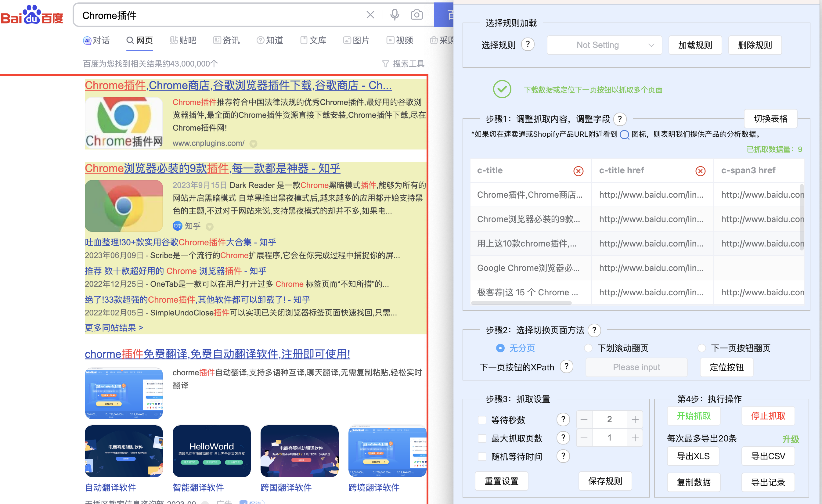Open 搜索工具 filter options
The width and height of the screenshot is (822, 504).
pos(403,63)
